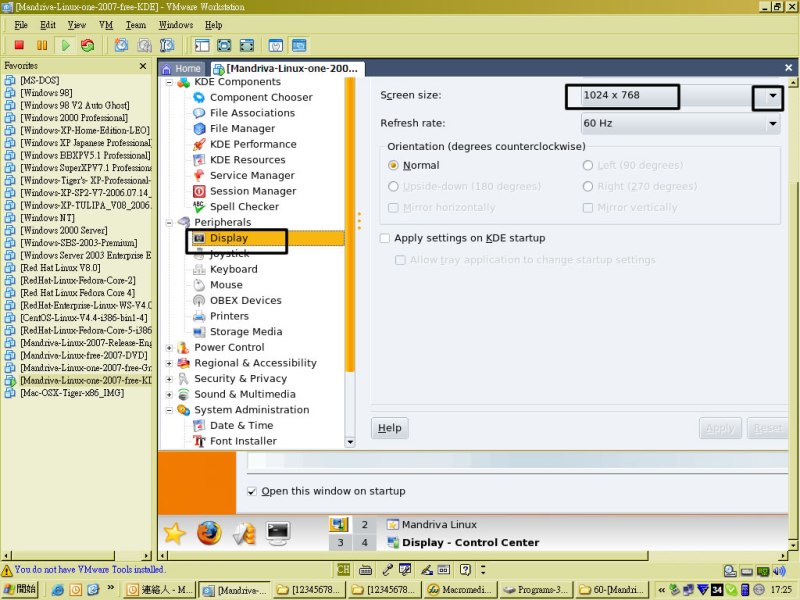Screen dimensions: 800x600
Task: Select Right (270 degrees) radio button
Action: (588, 186)
